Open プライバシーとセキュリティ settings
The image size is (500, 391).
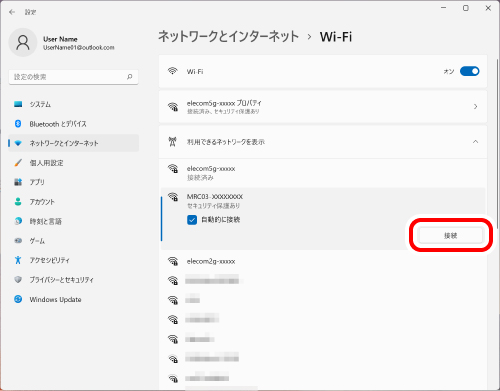[73, 280]
